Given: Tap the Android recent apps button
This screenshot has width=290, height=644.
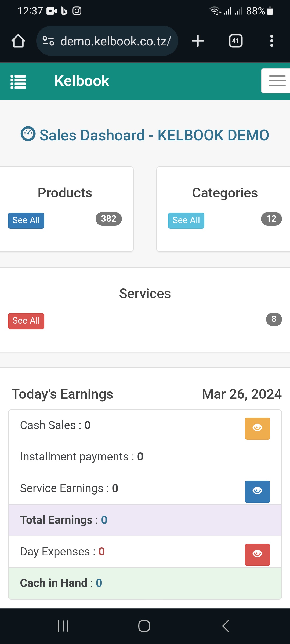Looking at the screenshot, I should 63,626.
